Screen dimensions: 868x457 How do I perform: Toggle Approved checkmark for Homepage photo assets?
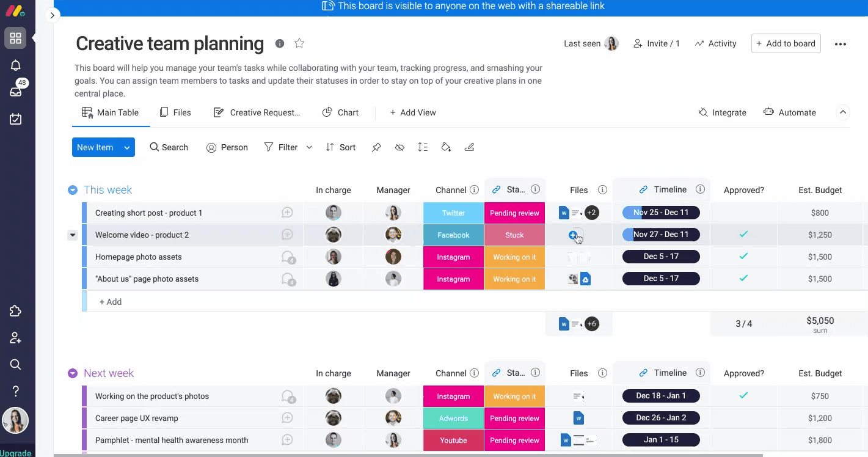[x=743, y=257]
